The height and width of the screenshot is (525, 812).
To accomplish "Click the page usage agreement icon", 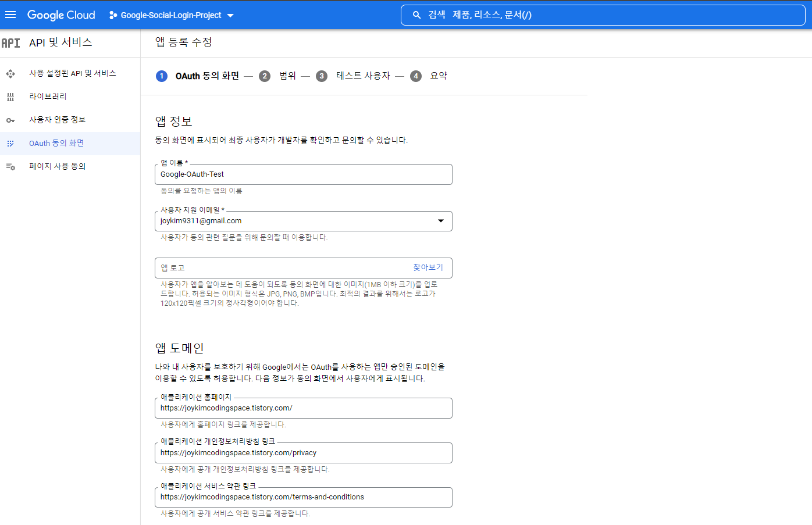I will [10, 166].
